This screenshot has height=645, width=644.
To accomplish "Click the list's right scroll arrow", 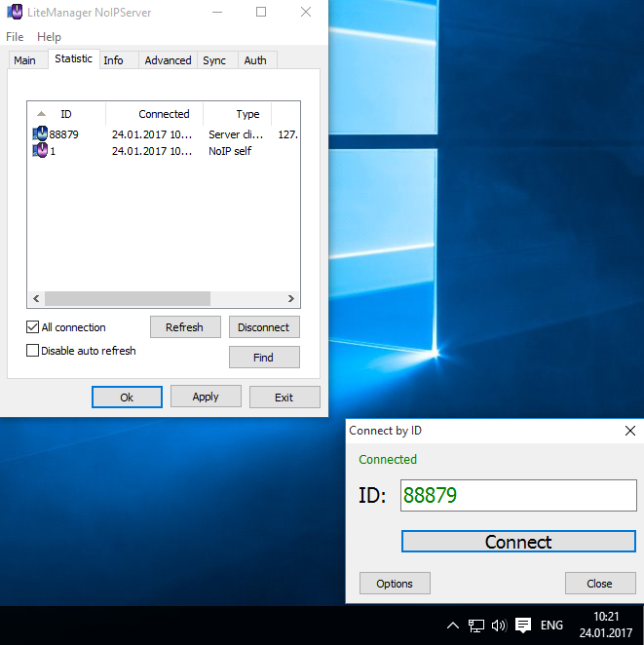I will pyautogui.click(x=291, y=299).
